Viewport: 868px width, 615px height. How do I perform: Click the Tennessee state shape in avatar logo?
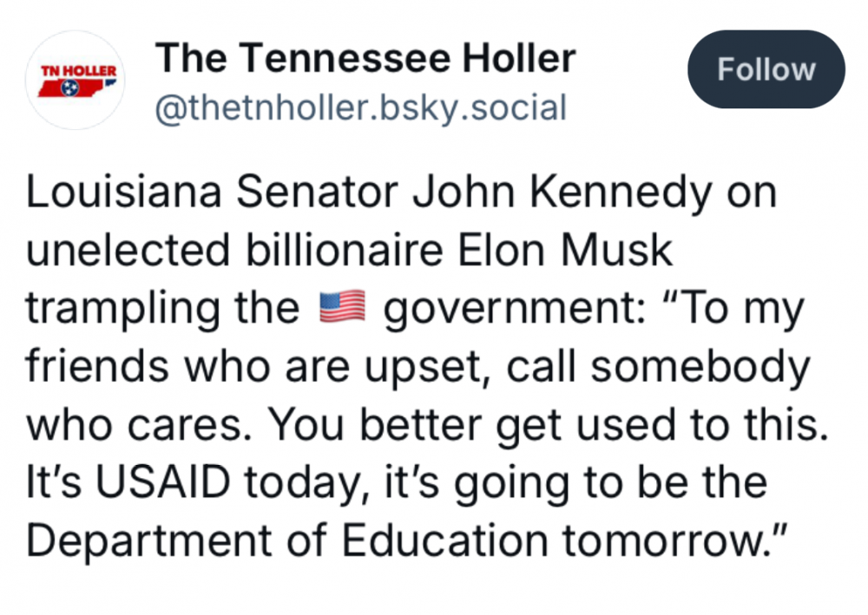click(78, 88)
